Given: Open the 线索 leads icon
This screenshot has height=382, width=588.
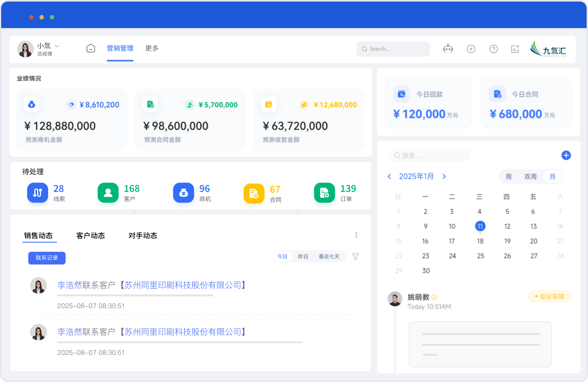Looking at the screenshot, I should [38, 193].
